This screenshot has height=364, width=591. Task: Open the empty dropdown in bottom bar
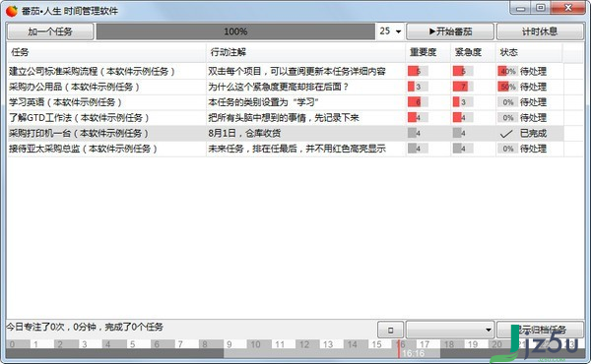[x=450, y=330]
